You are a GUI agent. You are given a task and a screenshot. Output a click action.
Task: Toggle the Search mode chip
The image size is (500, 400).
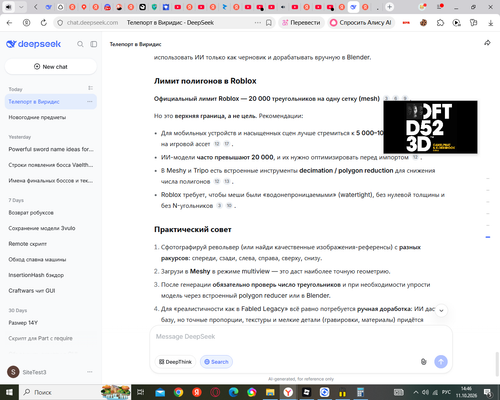point(216,362)
